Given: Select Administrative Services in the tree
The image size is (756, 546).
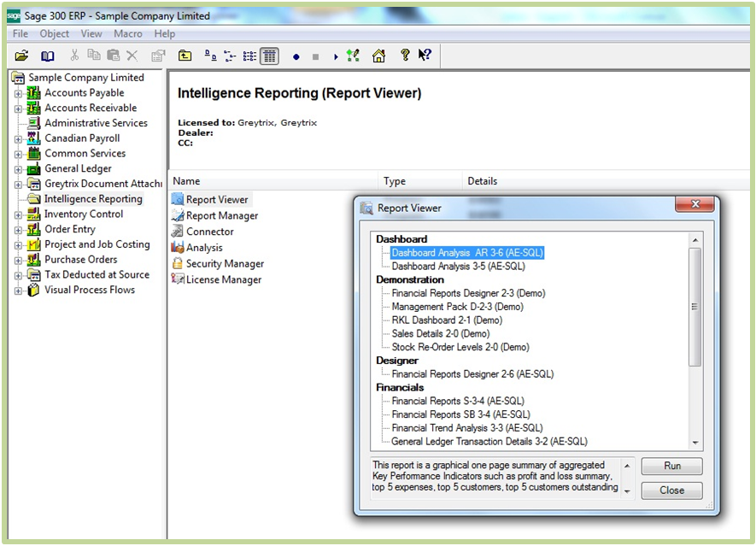Looking at the screenshot, I should click(x=96, y=123).
